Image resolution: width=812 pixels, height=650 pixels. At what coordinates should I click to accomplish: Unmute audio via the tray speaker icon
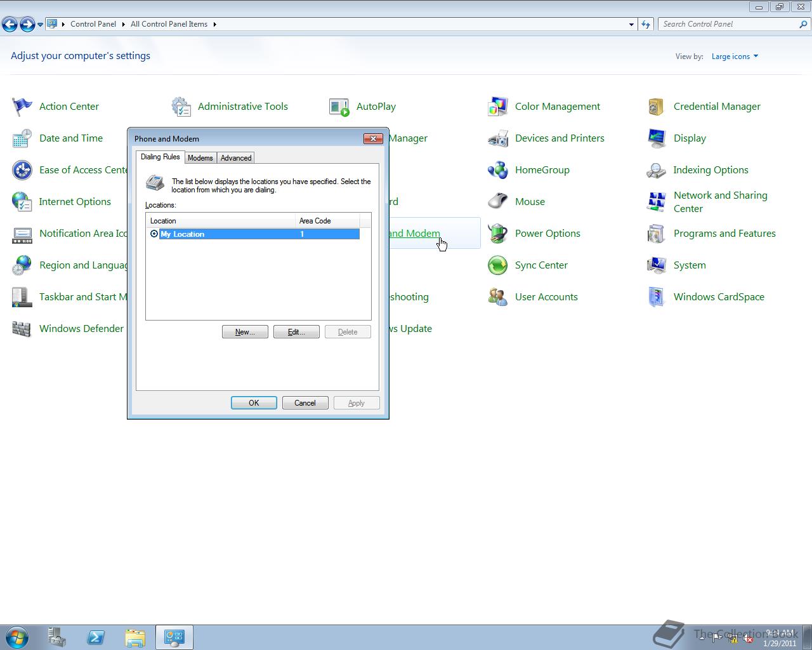click(x=749, y=639)
